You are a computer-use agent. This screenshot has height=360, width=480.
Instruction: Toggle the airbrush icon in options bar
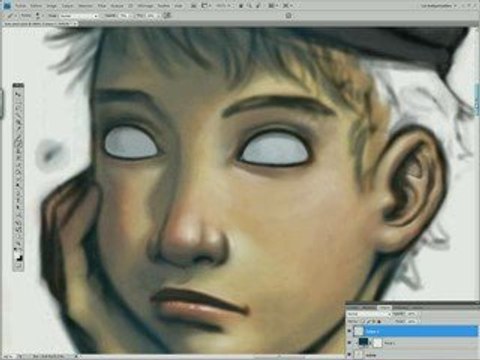click(167, 15)
